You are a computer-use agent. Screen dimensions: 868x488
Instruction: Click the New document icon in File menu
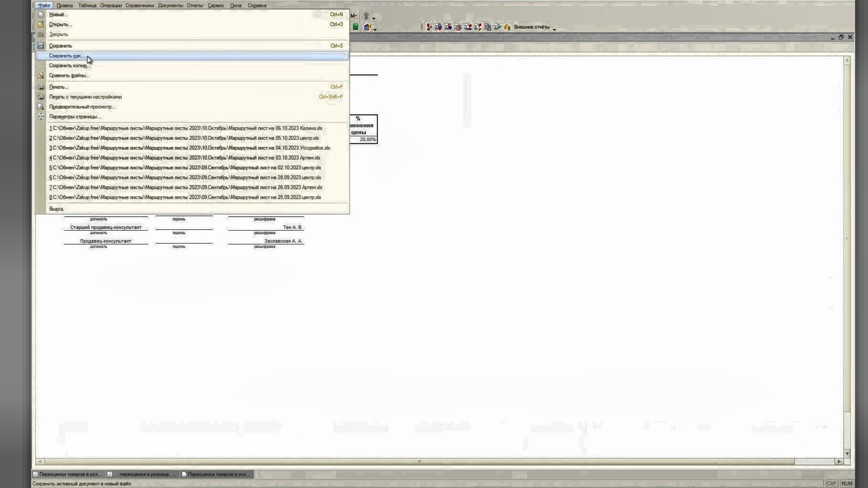pos(41,14)
